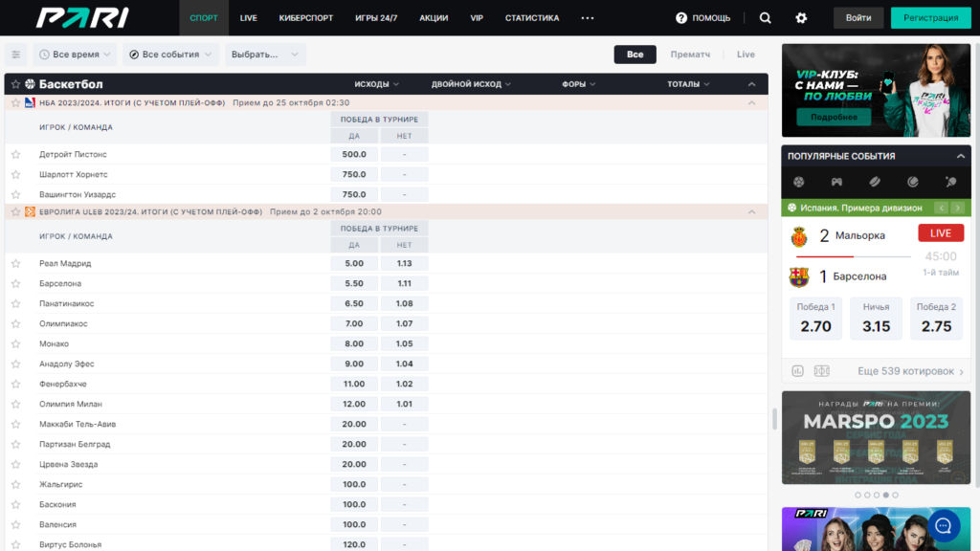Show previous popular event arrow
Screen dimensions: 980x551
tap(942, 208)
